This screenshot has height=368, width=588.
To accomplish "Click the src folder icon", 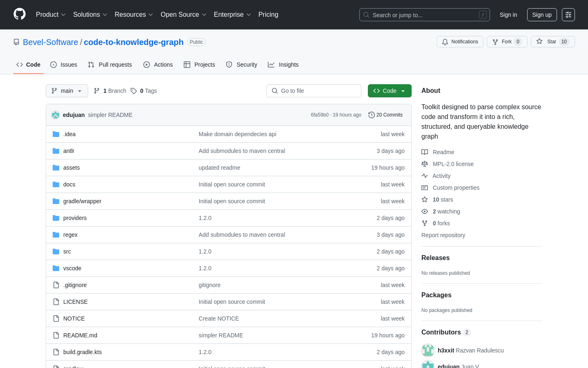I will pos(56,251).
